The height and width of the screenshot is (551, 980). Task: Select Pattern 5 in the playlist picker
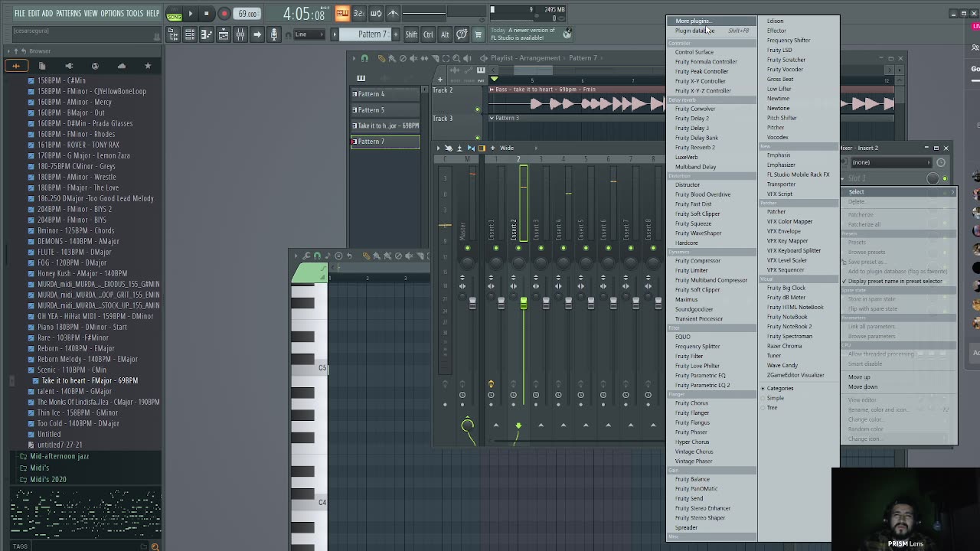click(385, 110)
